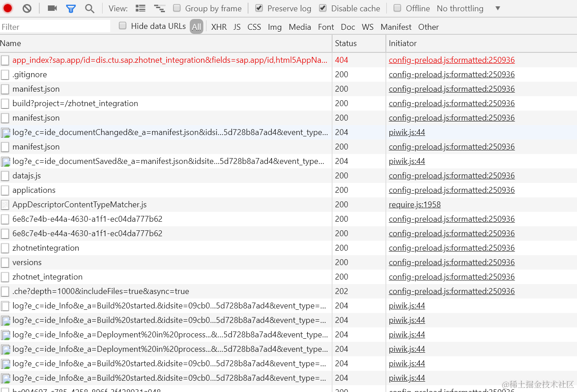This screenshot has height=392, width=577.
Task: Switch to large request rows view
Action: point(141,8)
